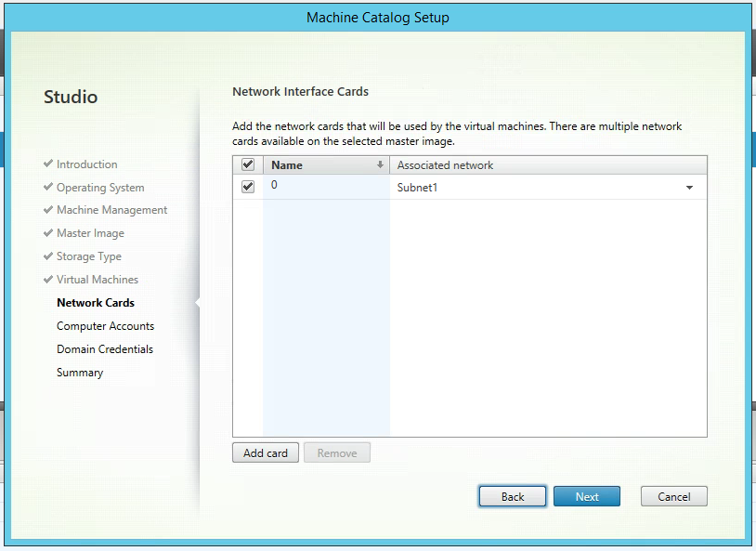
Task: Click the Add card button
Action: tap(266, 453)
